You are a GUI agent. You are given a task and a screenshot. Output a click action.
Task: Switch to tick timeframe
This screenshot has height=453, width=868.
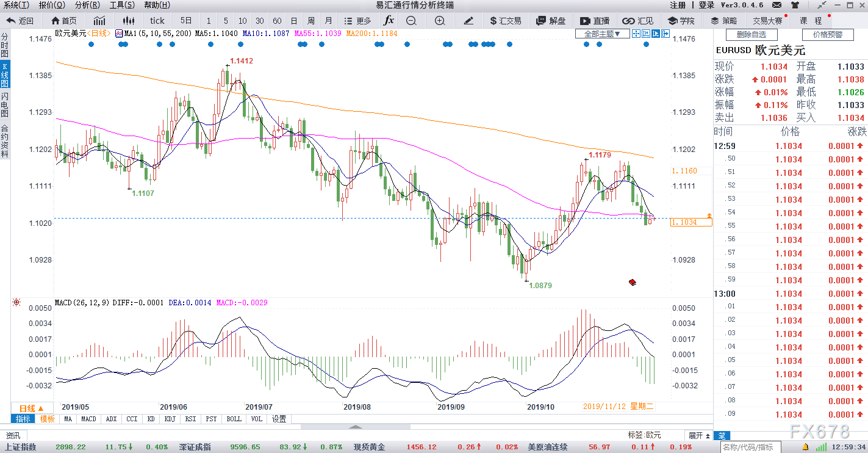click(x=157, y=20)
